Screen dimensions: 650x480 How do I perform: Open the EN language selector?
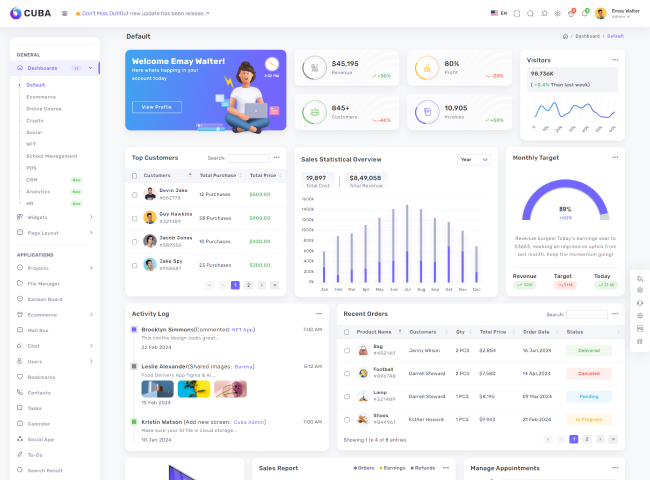pyautogui.click(x=500, y=14)
